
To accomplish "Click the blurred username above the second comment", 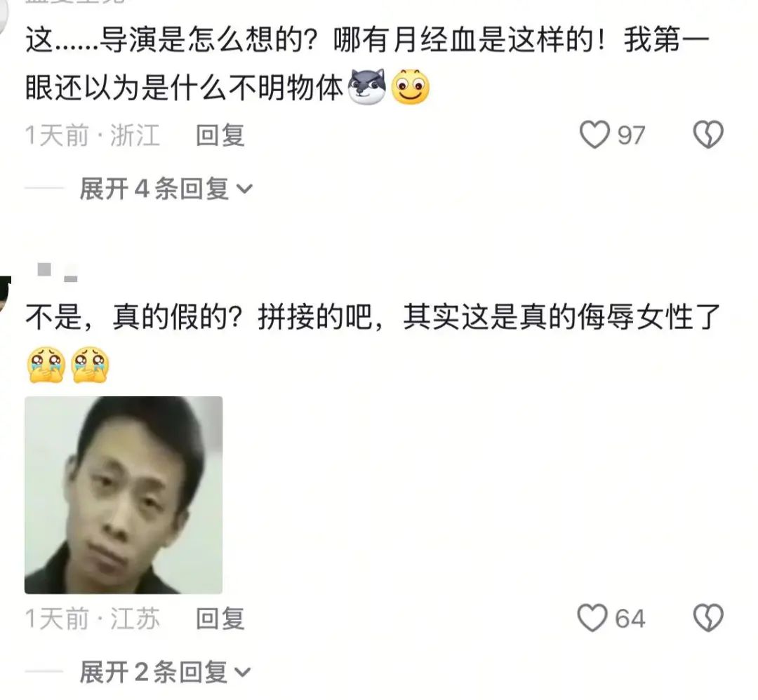I will 55,272.
